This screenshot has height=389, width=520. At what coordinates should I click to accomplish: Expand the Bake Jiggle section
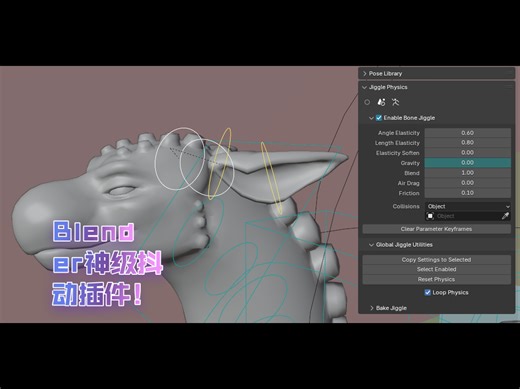point(371,308)
